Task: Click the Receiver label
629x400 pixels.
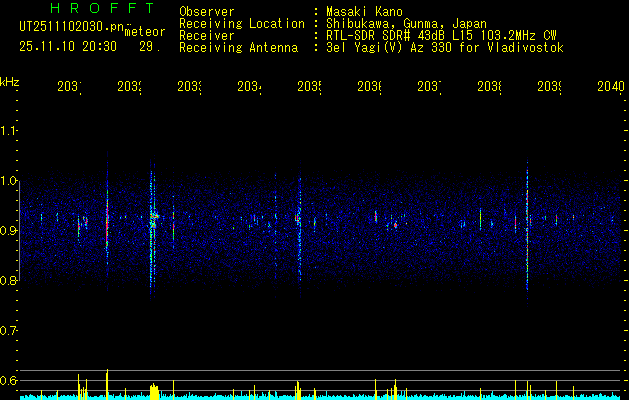Action: (x=207, y=36)
